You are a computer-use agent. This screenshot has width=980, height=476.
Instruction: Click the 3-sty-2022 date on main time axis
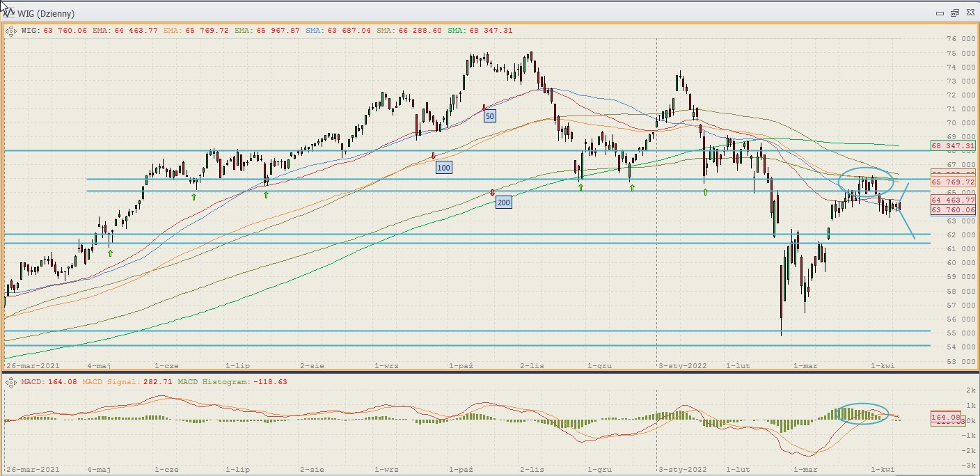[682, 365]
